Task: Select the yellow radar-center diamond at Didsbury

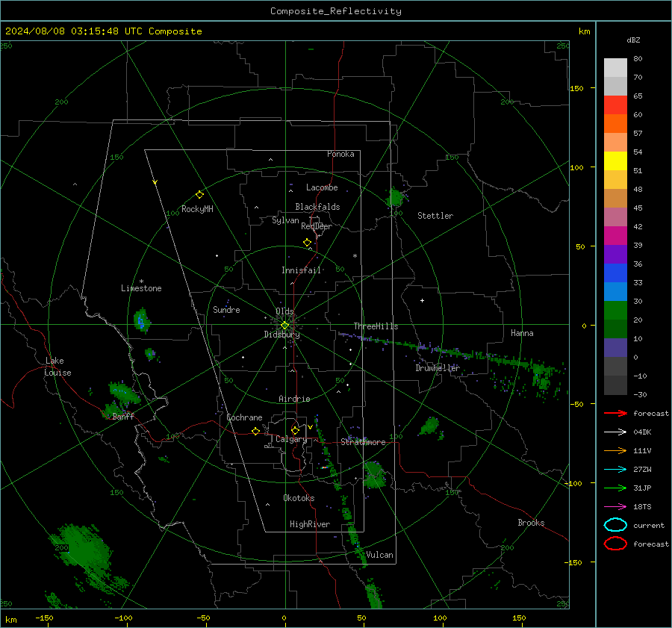Action: tap(284, 326)
